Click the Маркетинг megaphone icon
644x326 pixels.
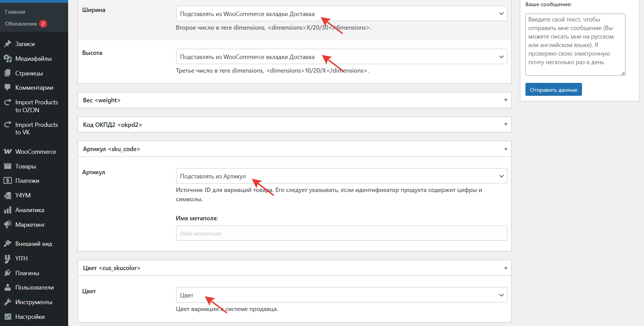pyautogui.click(x=7, y=224)
